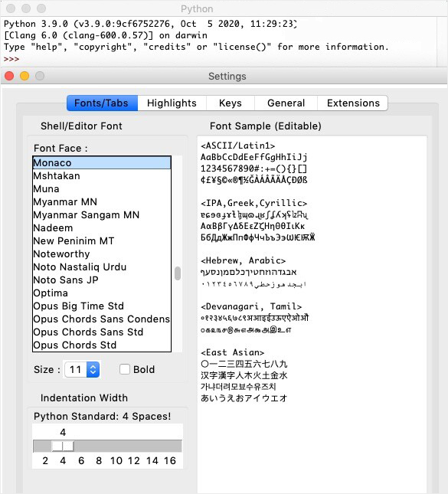Select the Extensions tab
448x494 pixels.
(353, 103)
